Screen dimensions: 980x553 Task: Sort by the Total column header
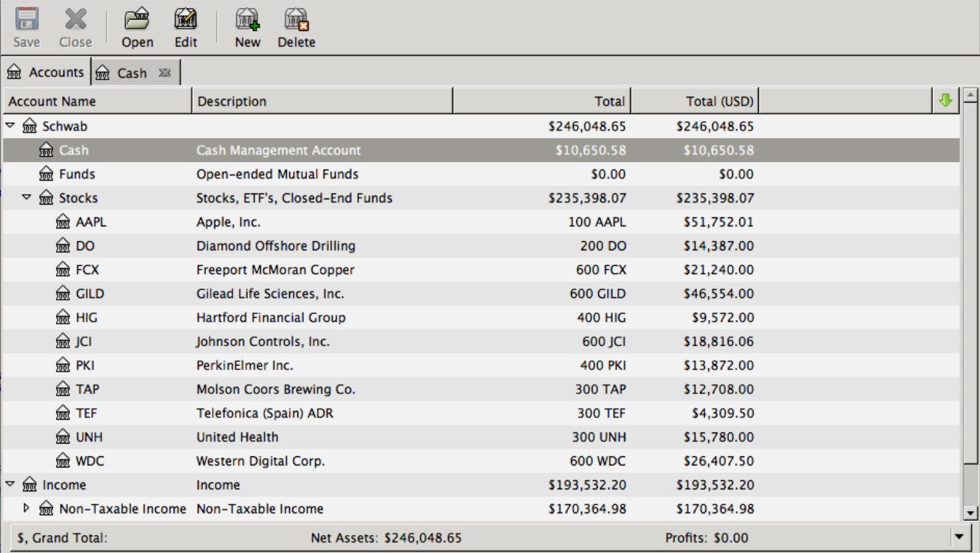[x=542, y=101]
